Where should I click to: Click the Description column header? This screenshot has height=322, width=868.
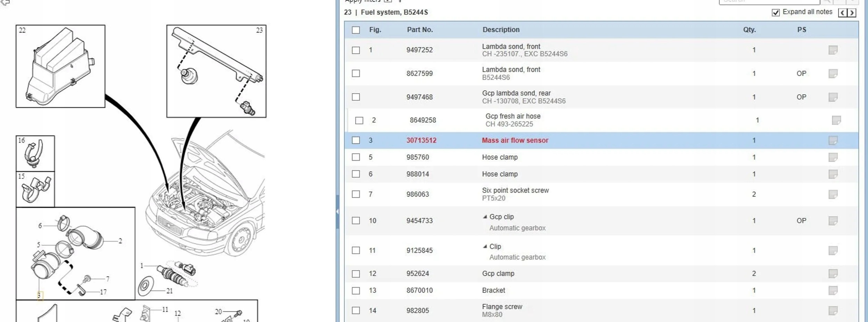pos(501,30)
